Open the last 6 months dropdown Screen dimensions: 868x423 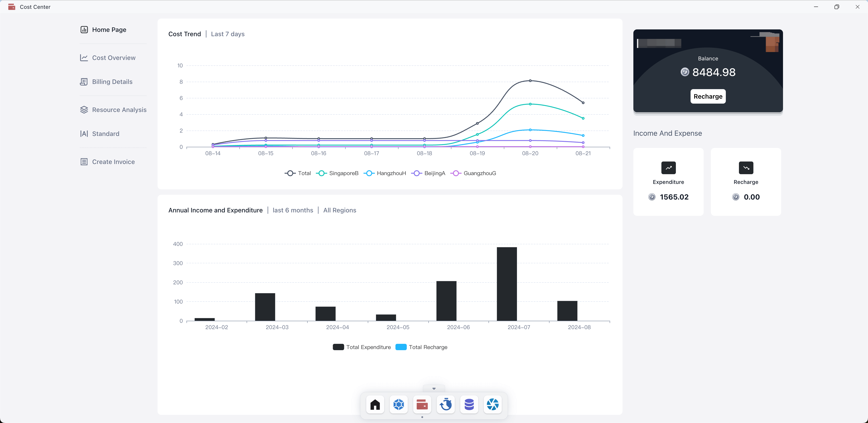pos(292,210)
